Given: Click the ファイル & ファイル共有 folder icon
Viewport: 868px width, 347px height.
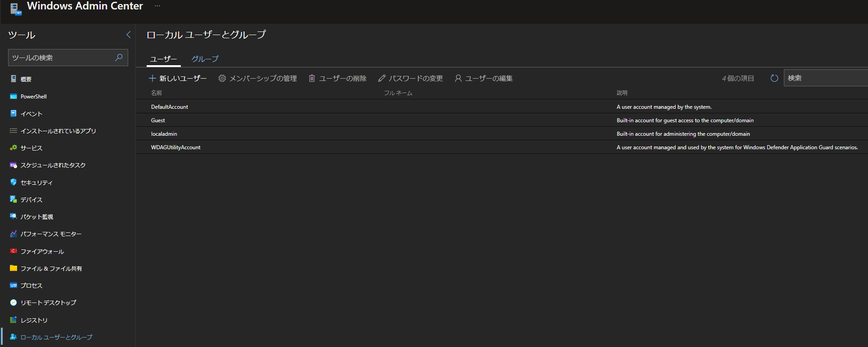Looking at the screenshot, I should (x=13, y=268).
